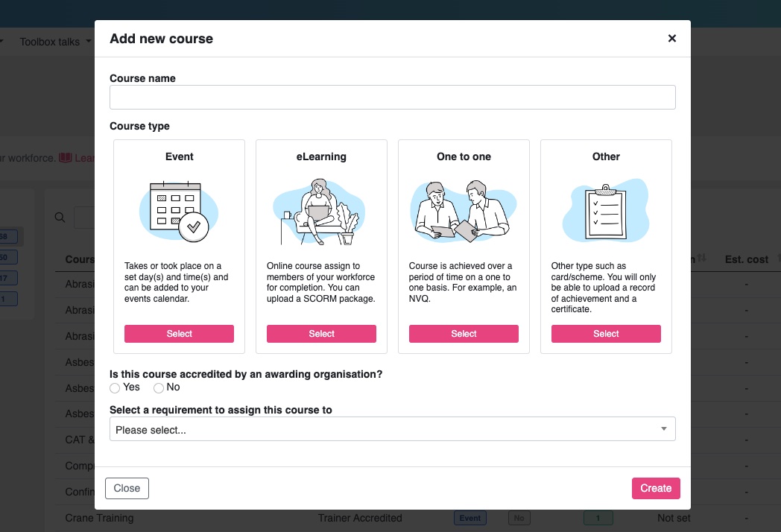This screenshot has width=781, height=532.
Task: Select the Other course type
Action: pos(605,333)
